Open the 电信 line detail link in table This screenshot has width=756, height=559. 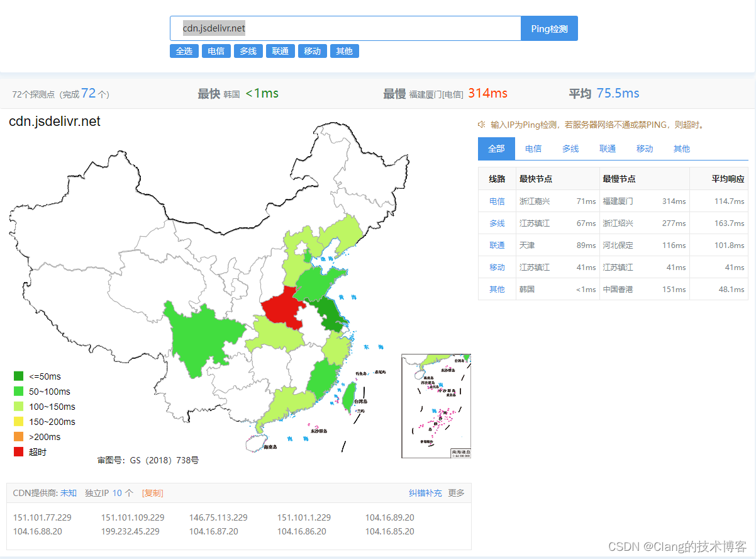pos(497,201)
